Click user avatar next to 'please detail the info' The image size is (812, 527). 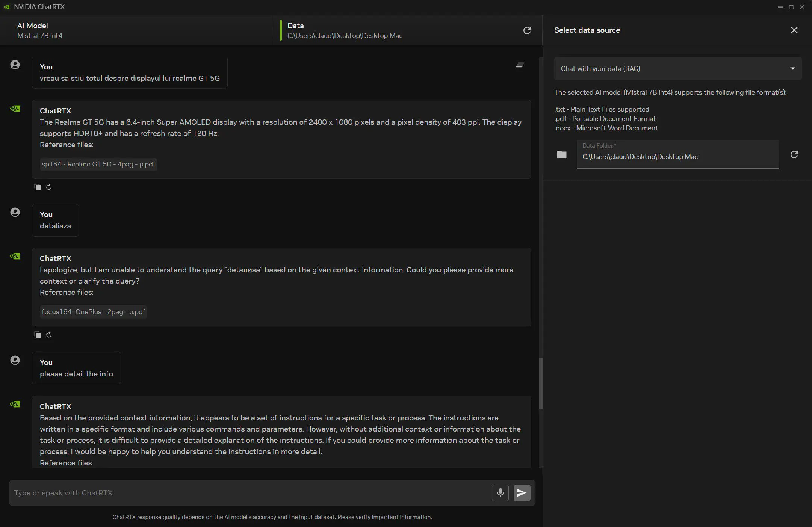(15, 360)
